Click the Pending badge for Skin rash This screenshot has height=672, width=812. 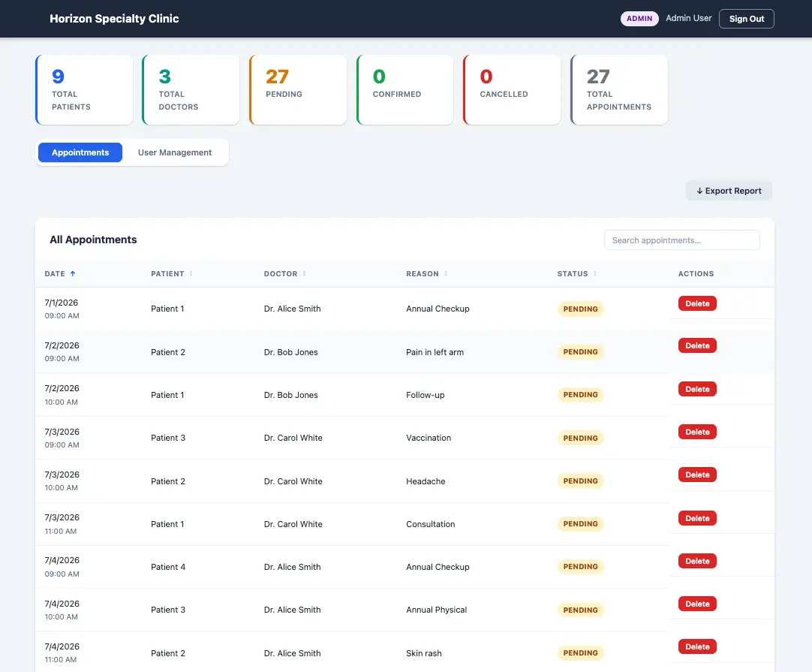point(580,652)
